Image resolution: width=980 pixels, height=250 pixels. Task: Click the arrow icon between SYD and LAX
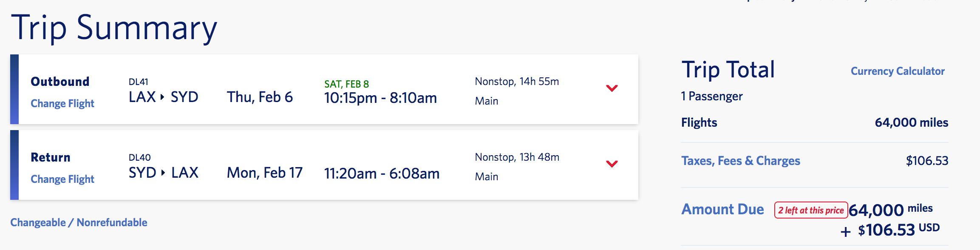(163, 173)
